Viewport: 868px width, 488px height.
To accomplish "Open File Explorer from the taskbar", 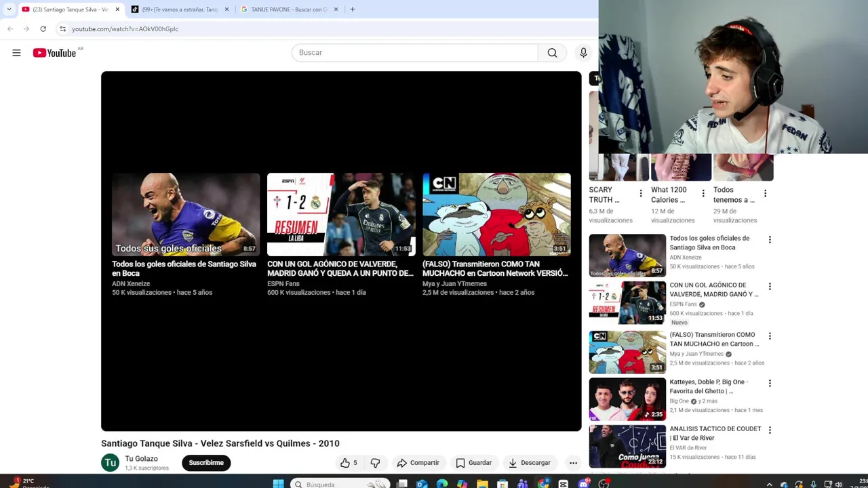I will (482, 484).
